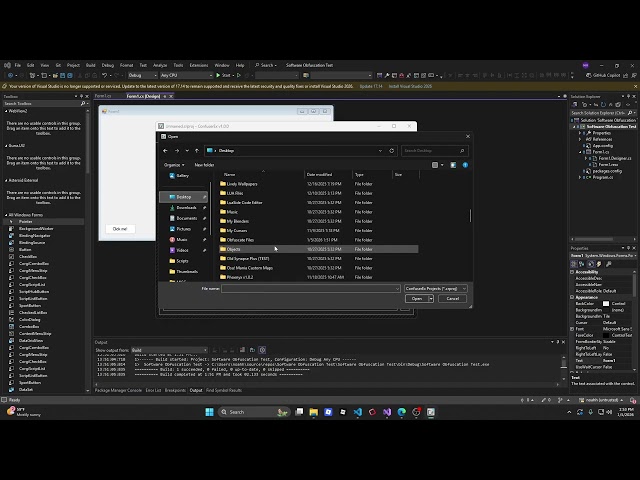Select Form1.Designer.cs in Solution Explorer
Viewport: 640px width, 480px height.
tap(615, 158)
